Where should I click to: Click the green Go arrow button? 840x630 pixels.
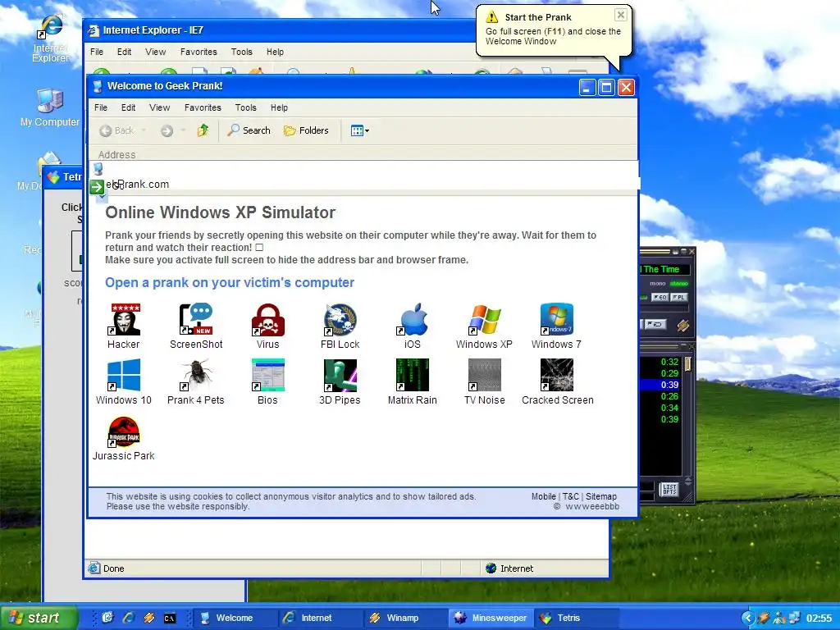97,186
